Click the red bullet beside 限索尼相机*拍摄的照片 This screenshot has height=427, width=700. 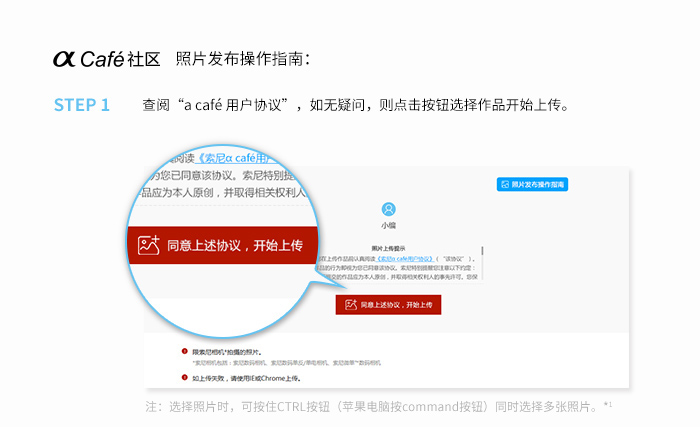(184, 352)
